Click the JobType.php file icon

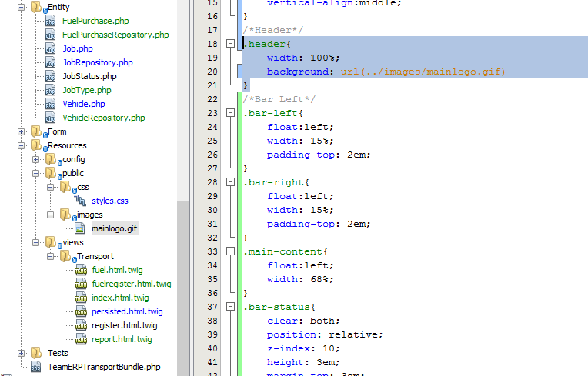pos(51,90)
